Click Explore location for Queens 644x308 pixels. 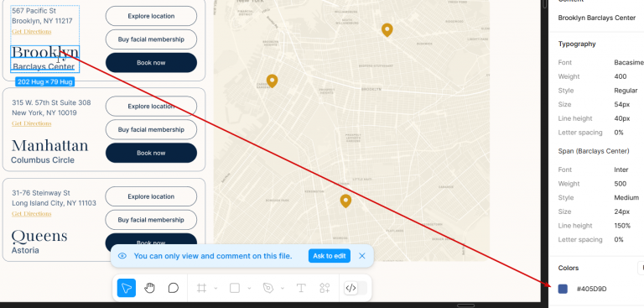tap(151, 196)
